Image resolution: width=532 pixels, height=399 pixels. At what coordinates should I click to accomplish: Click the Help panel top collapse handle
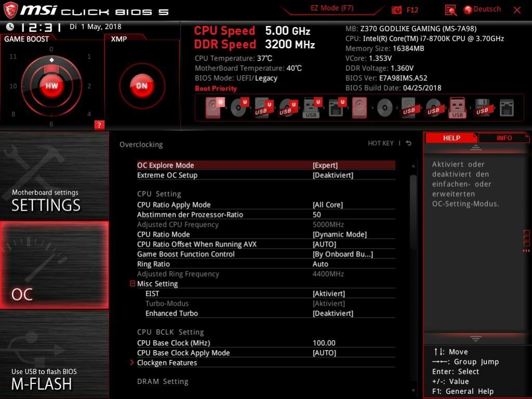click(x=476, y=148)
